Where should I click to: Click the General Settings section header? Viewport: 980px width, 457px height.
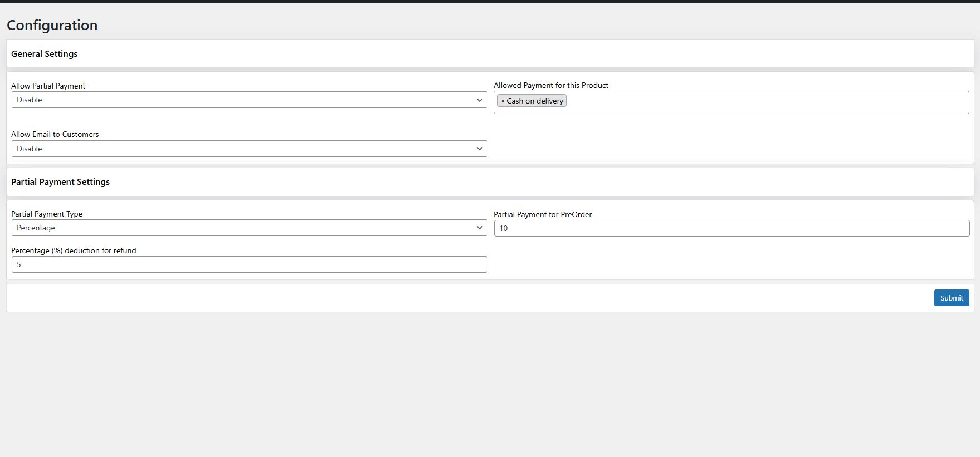[45, 54]
